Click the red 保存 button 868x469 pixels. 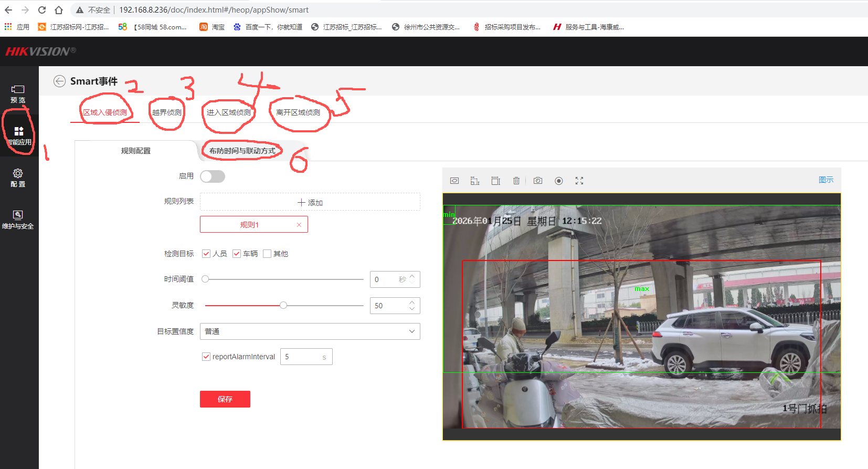click(x=225, y=399)
